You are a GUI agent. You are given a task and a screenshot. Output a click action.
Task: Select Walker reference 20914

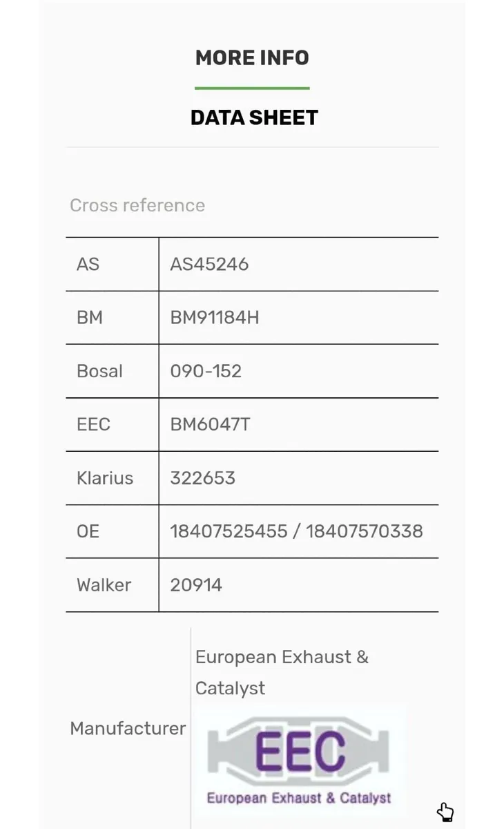(196, 585)
